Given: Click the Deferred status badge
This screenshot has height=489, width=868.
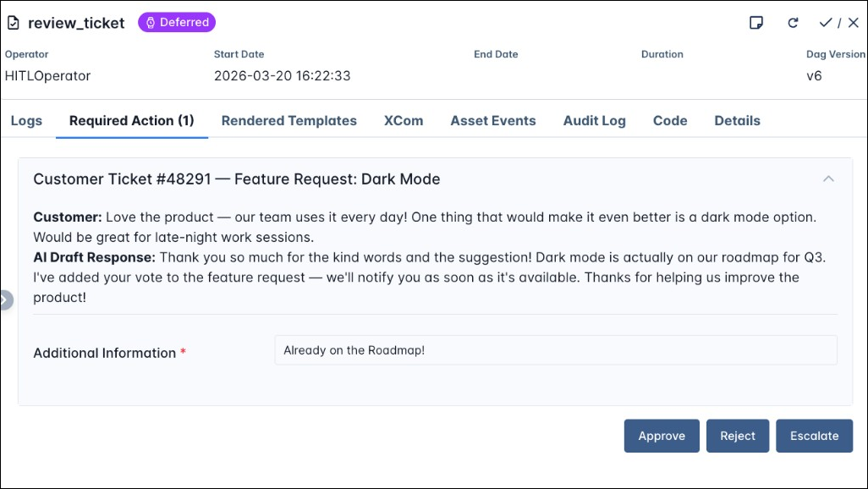Looking at the screenshot, I should pos(177,22).
